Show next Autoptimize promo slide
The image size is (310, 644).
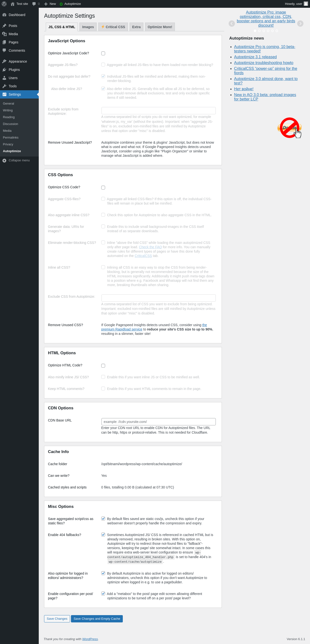tap(300, 24)
